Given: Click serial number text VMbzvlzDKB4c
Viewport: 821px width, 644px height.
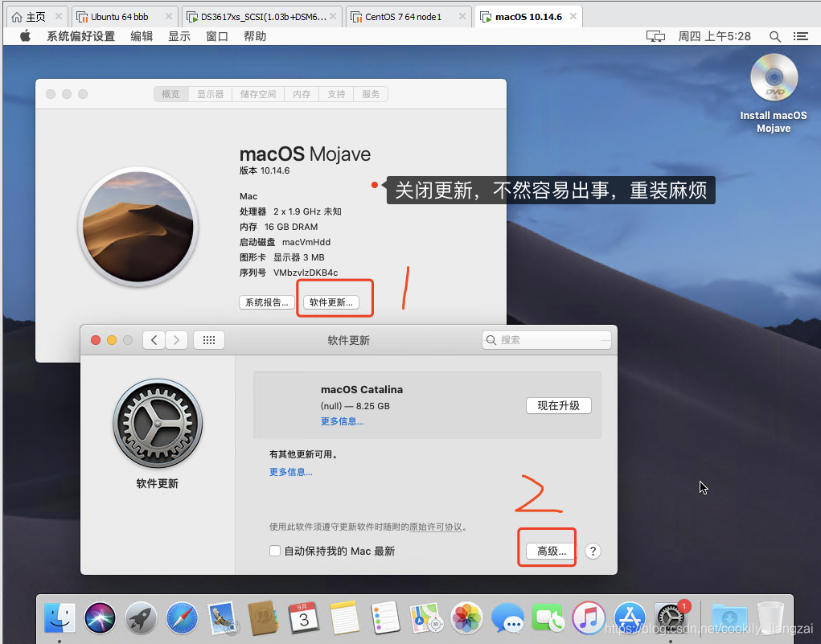Looking at the screenshot, I should [x=306, y=273].
